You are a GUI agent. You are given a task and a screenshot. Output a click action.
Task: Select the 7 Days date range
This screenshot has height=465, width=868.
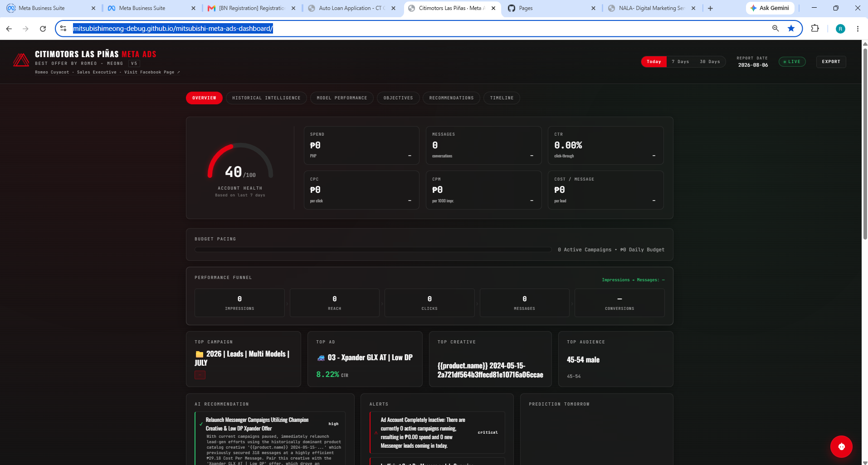click(x=680, y=62)
